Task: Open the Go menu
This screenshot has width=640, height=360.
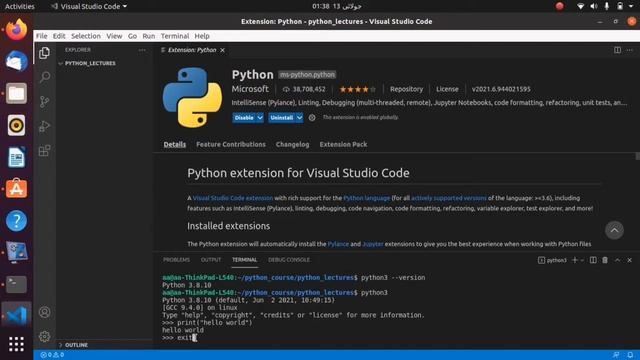Action: (x=132, y=36)
